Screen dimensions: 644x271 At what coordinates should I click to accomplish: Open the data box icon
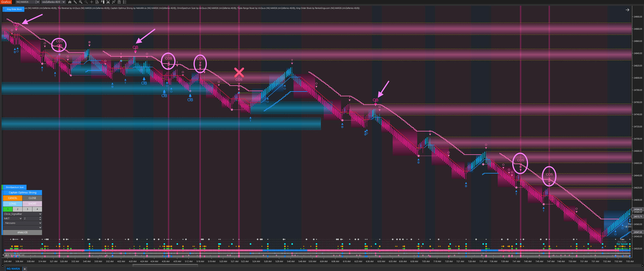[97, 2]
